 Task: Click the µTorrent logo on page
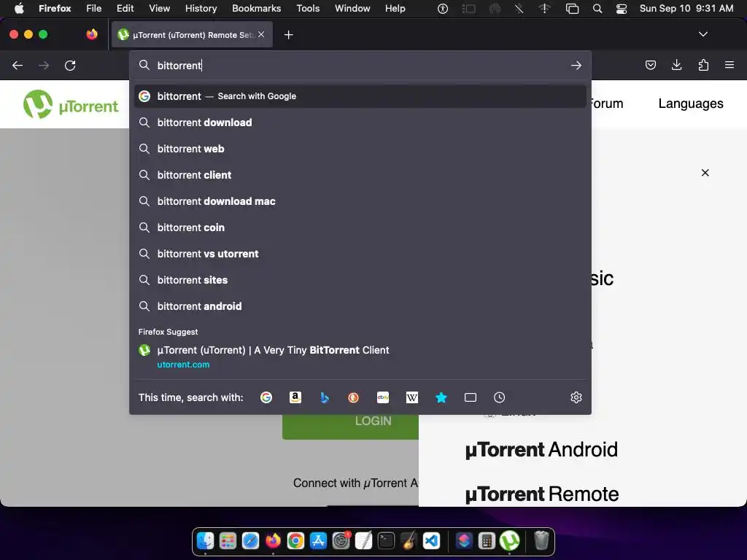71,104
